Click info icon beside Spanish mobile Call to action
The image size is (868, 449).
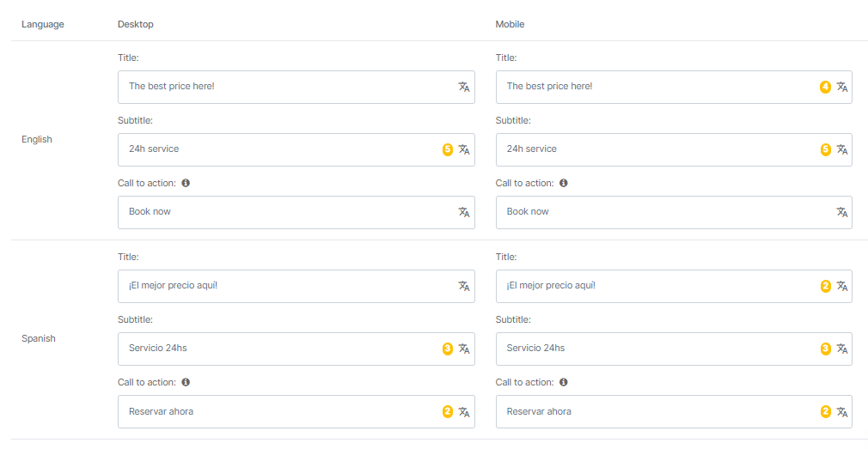pyautogui.click(x=564, y=382)
